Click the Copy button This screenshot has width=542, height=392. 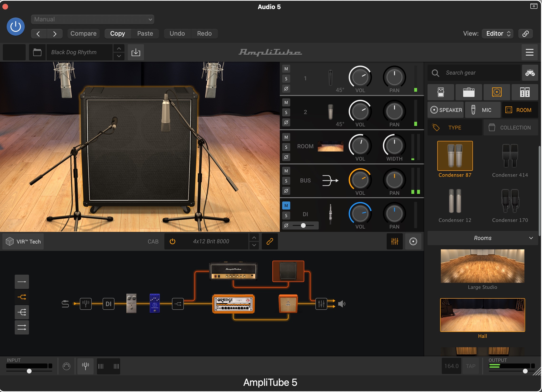click(x=118, y=34)
